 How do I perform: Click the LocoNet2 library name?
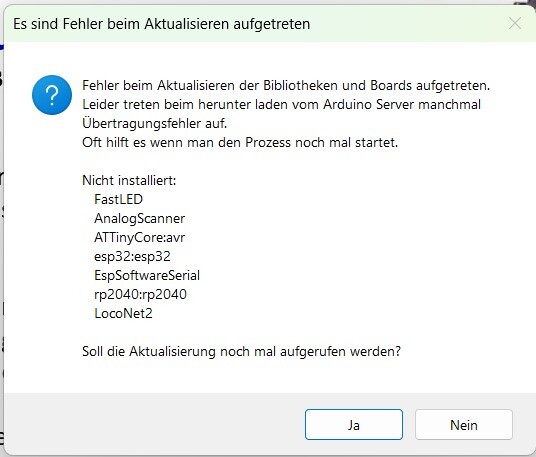click(123, 313)
